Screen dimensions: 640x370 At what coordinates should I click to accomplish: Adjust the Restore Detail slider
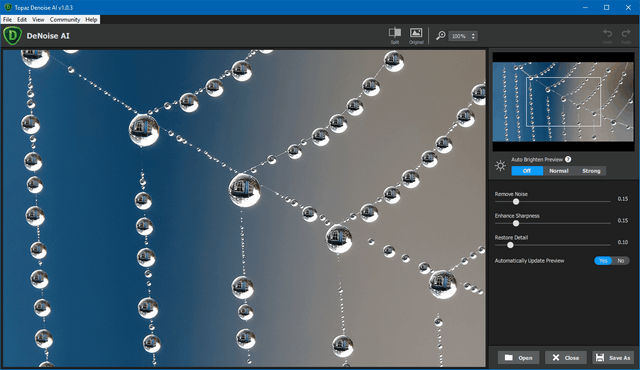point(510,245)
